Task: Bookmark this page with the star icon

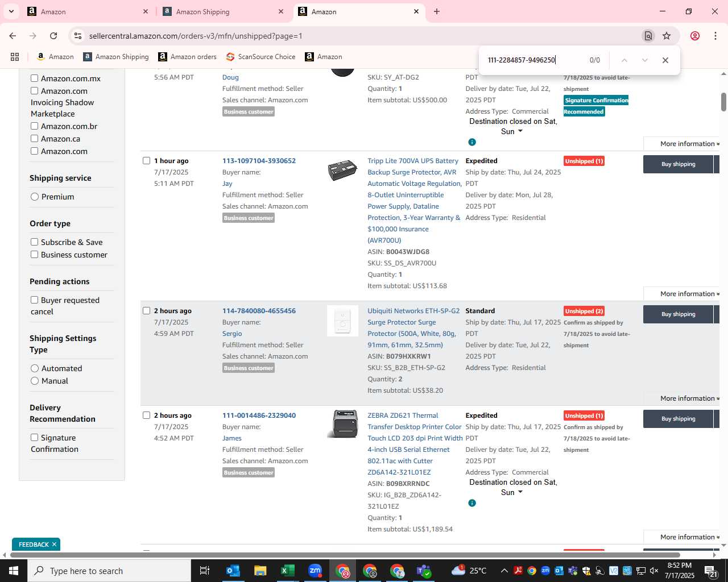Action: coord(667,36)
